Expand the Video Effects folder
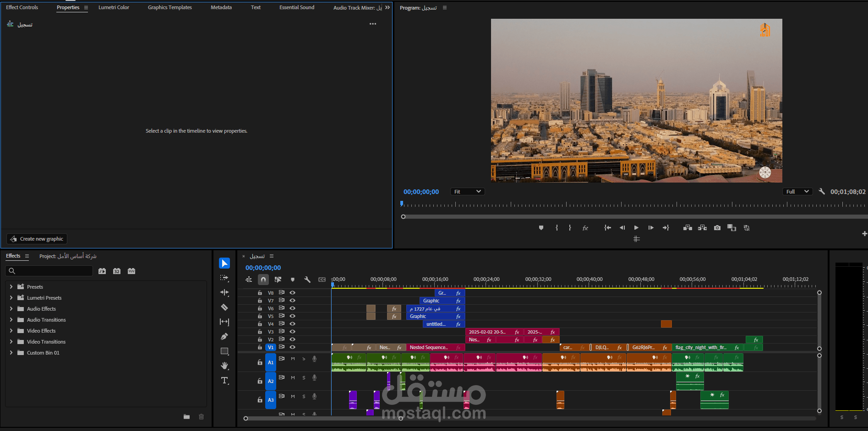The image size is (868, 431). pyautogui.click(x=11, y=331)
